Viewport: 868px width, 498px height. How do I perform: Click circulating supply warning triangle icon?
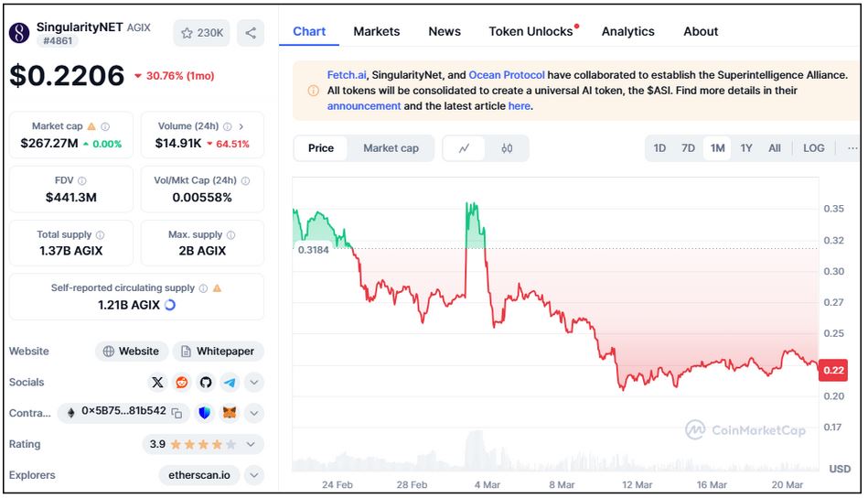(x=217, y=288)
